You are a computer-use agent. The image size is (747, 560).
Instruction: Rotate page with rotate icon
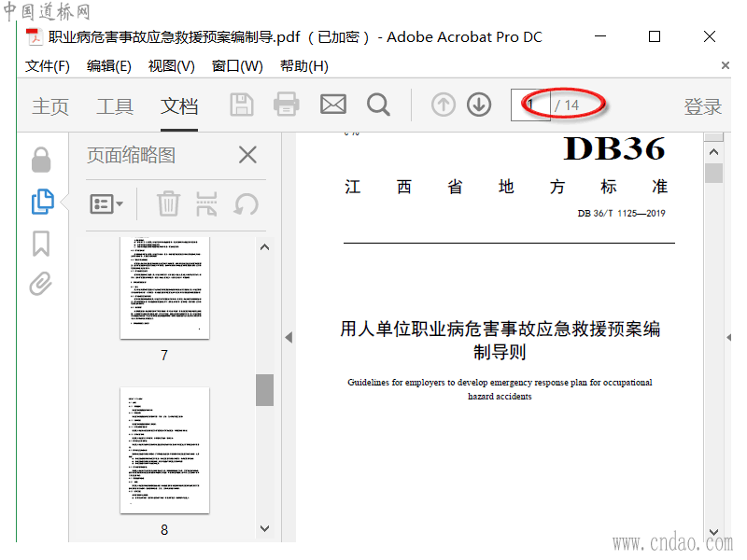[246, 203]
